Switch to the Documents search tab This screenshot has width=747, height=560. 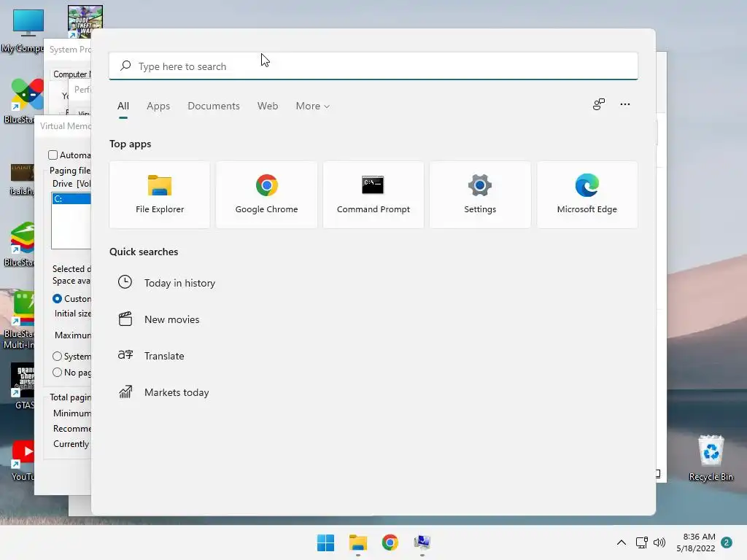point(214,106)
